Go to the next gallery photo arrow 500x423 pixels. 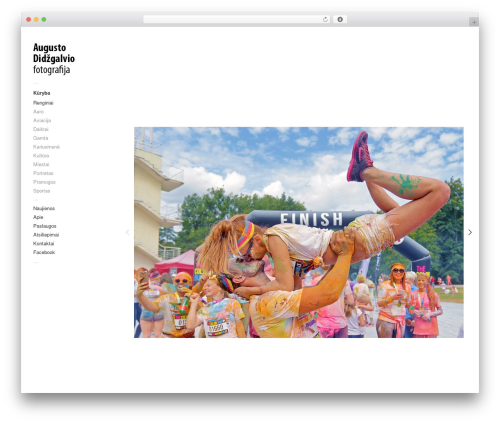(x=470, y=232)
